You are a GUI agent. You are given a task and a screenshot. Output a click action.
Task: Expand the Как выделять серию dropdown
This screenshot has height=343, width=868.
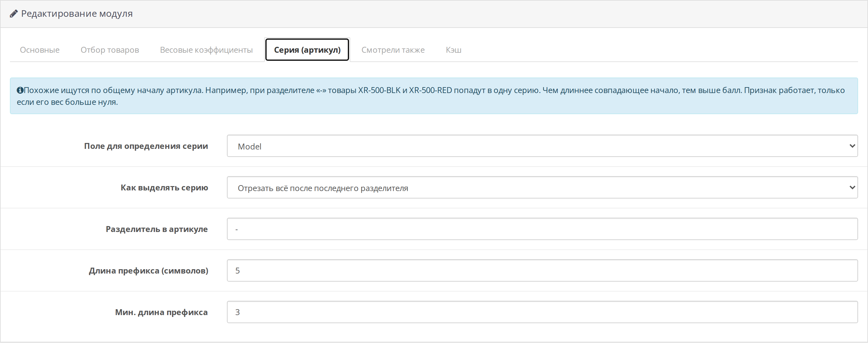point(542,187)
